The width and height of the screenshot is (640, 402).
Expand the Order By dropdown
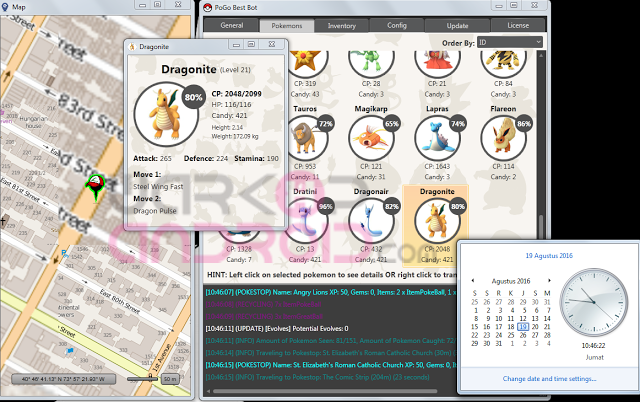tap(510, 42)
